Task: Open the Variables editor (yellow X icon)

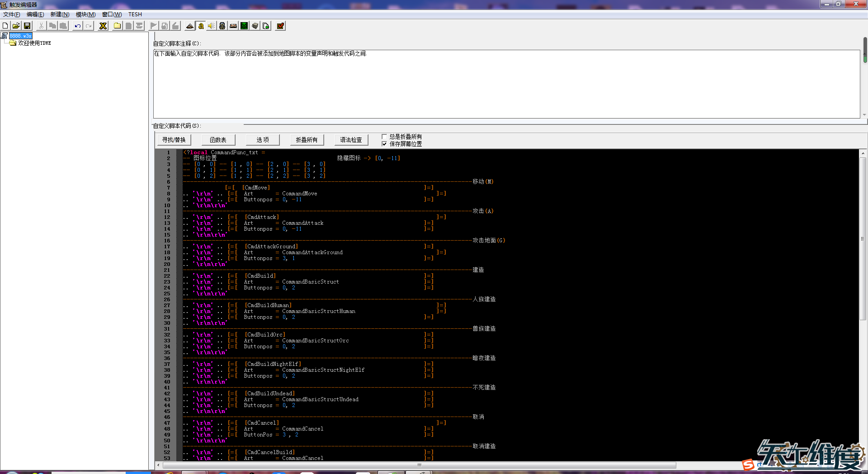Action: pos(103,26)
